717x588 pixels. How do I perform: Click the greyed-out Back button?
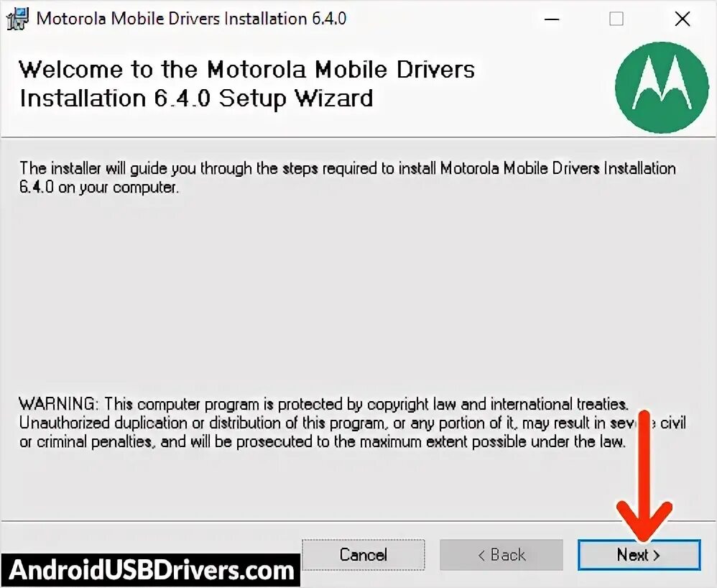click(501, 555)
